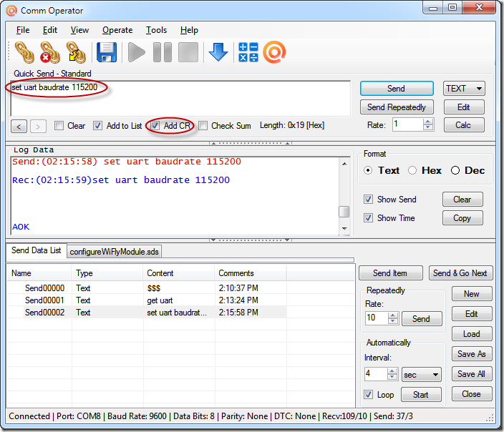Click the orange Comm Operator logo icon
The image size is (504, 432).
274,52
